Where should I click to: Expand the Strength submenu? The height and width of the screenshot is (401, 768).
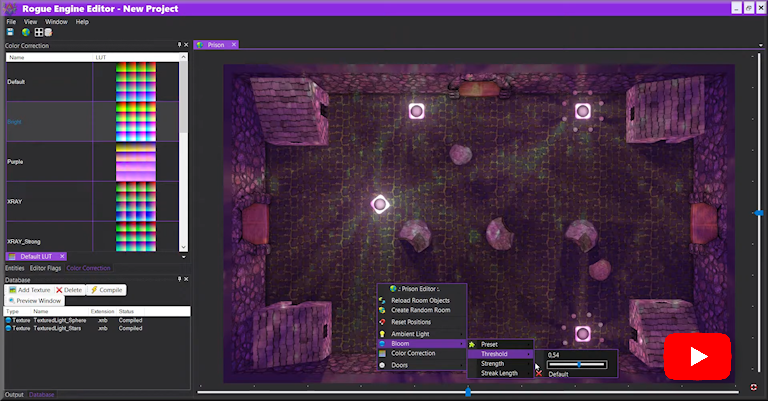(x=500, y=364)
